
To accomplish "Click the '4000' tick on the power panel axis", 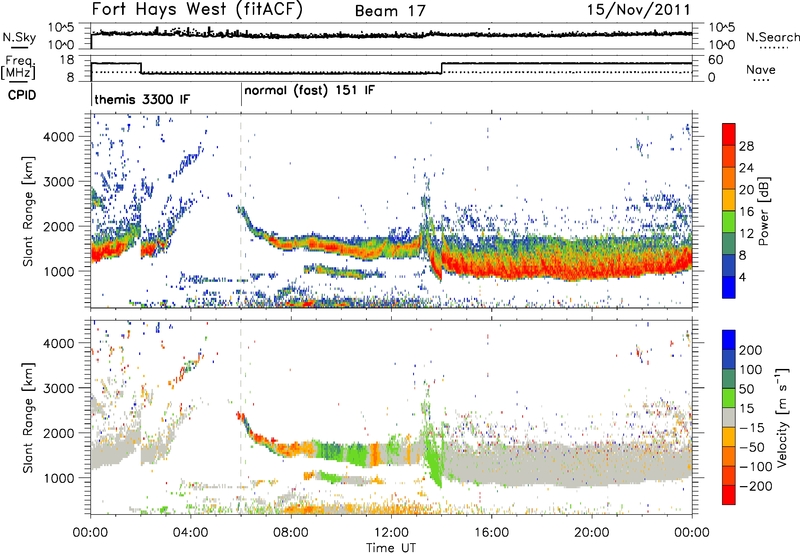I will tap(59, 137).
